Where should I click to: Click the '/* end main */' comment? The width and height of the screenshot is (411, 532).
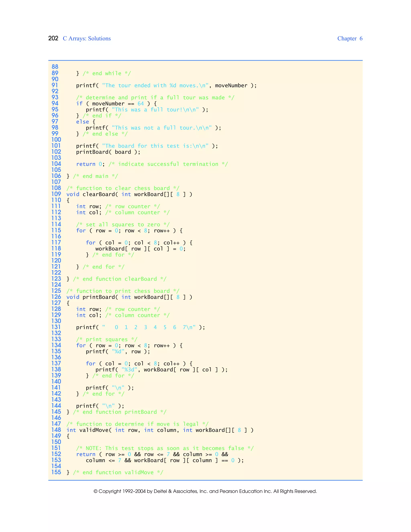(96, 176)
